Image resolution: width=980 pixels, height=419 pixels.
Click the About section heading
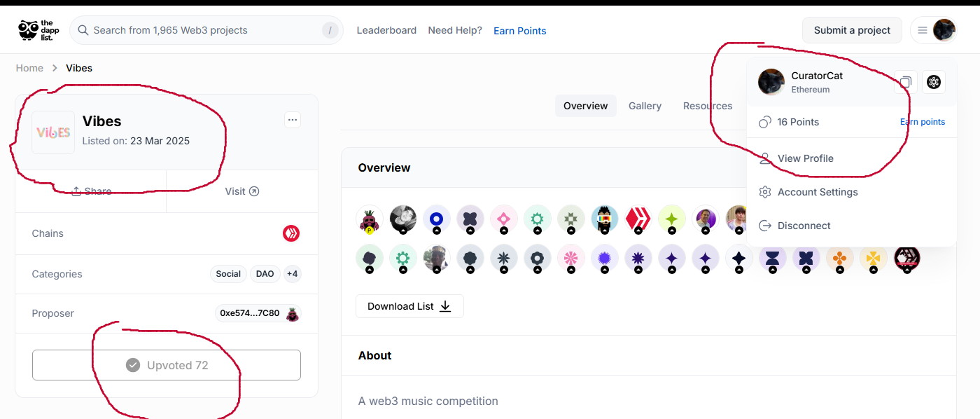pos(374,355)
